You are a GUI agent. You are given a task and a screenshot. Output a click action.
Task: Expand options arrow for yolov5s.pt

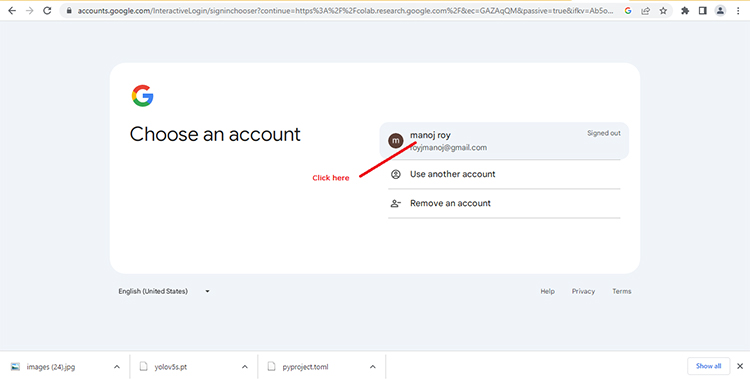244,367
